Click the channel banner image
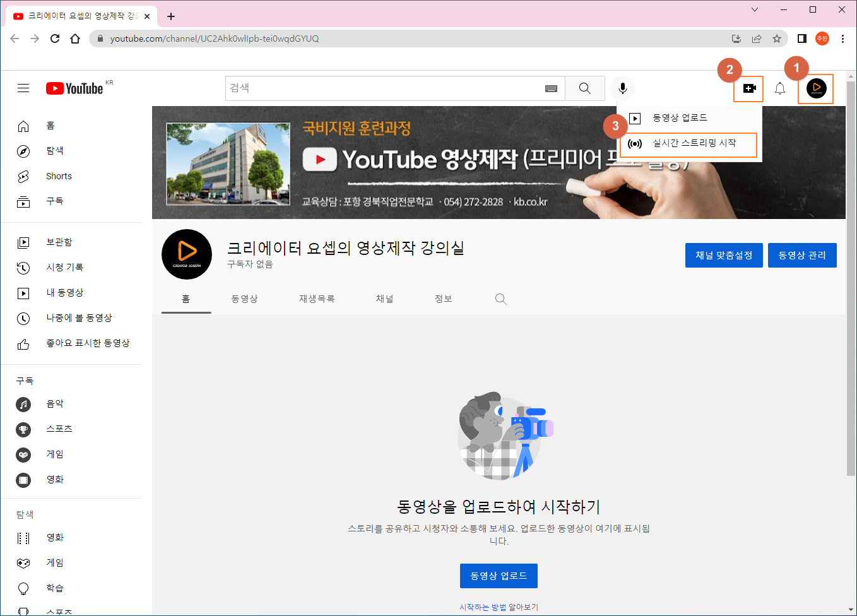Viewport: 857px width, 616px height. (499, 163)
